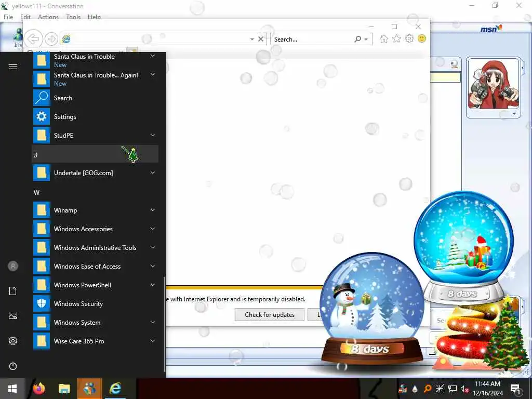
Task: Expand Santa Claus in Trouble... Again! chevron
Action: point(153,74)
